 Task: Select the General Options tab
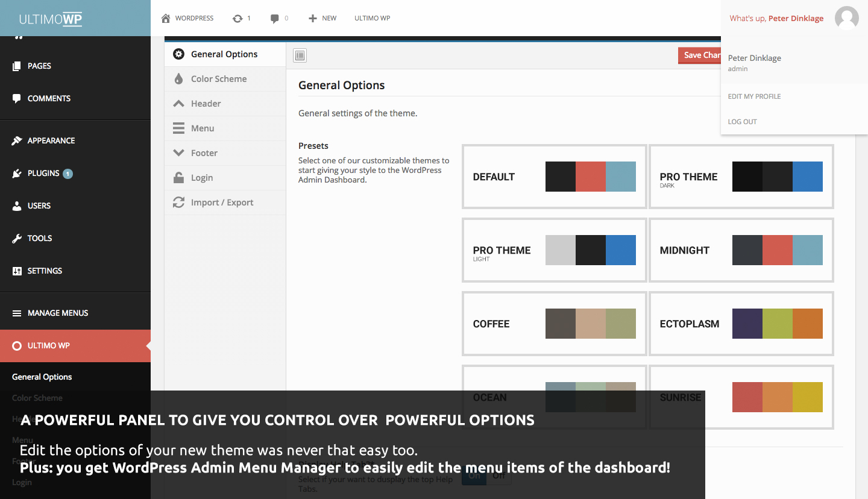point(225,54)
